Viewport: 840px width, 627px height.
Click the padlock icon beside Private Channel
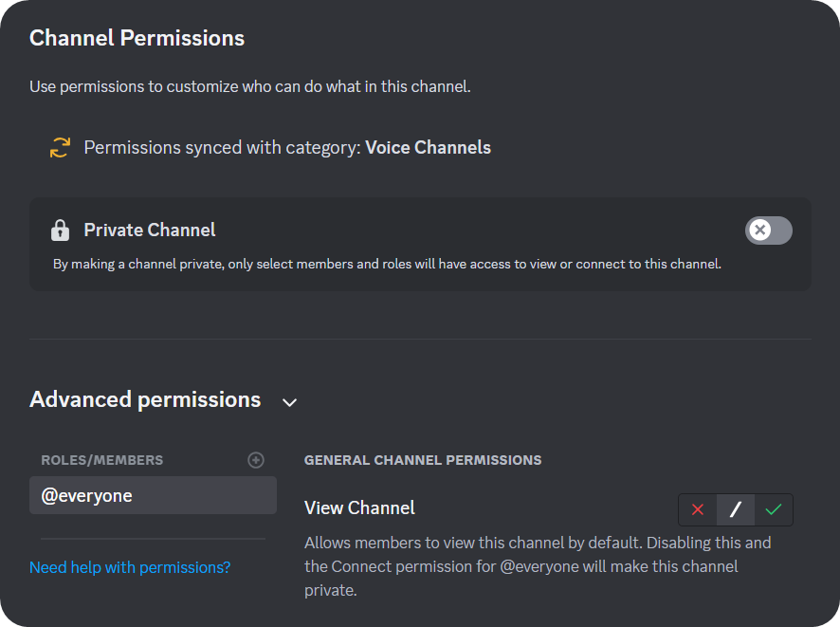pos(61,230)
